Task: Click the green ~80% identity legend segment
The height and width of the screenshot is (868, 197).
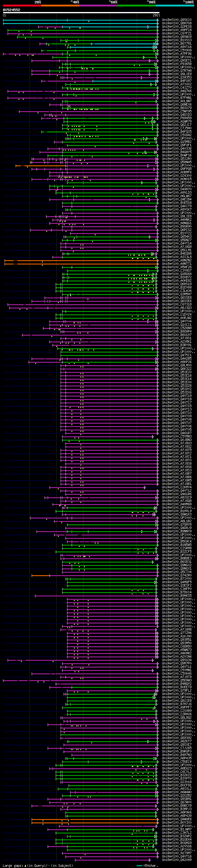Action: click(137, 6)
